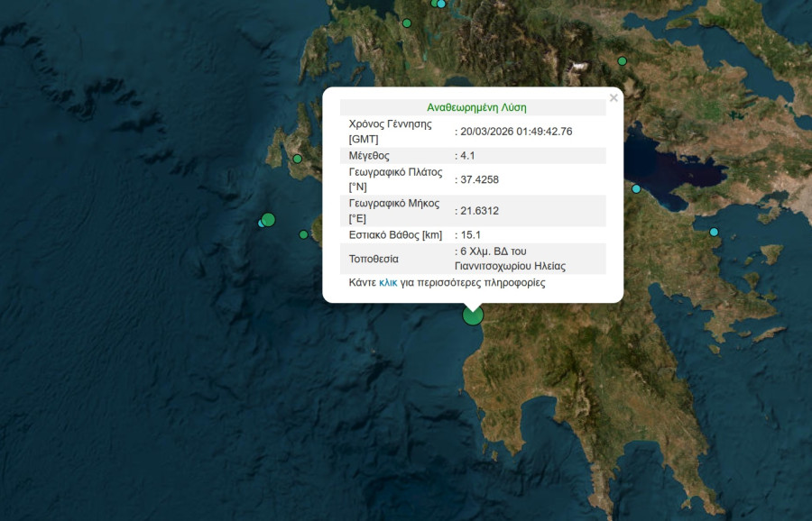Click the small green marker on Zakynthos island

click(x=304, y=234)
